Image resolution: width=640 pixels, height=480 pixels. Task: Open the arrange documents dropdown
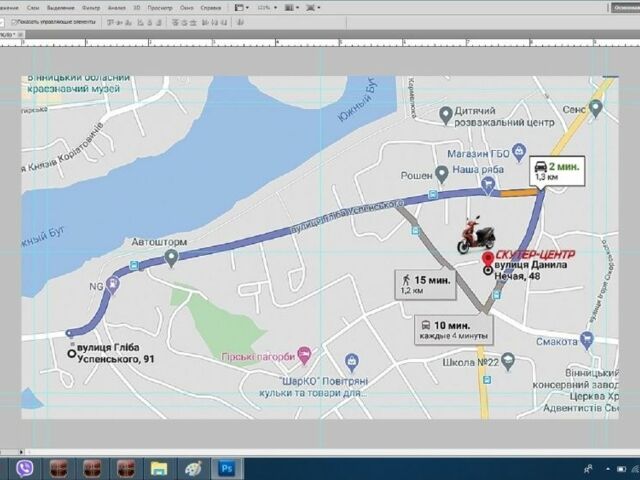click(x=291, y=7)
